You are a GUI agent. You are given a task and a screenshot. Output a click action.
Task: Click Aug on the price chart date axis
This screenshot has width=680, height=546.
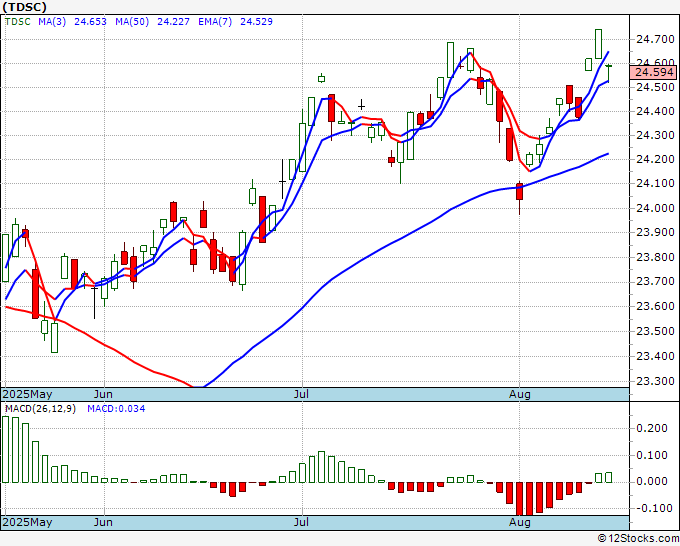(520, 394)
